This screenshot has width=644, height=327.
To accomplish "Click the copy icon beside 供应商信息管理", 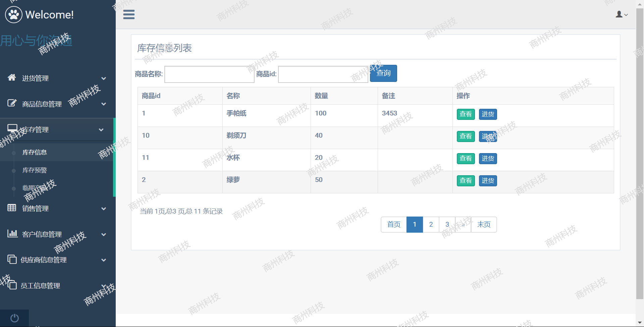I will click(x=12, y=259).
